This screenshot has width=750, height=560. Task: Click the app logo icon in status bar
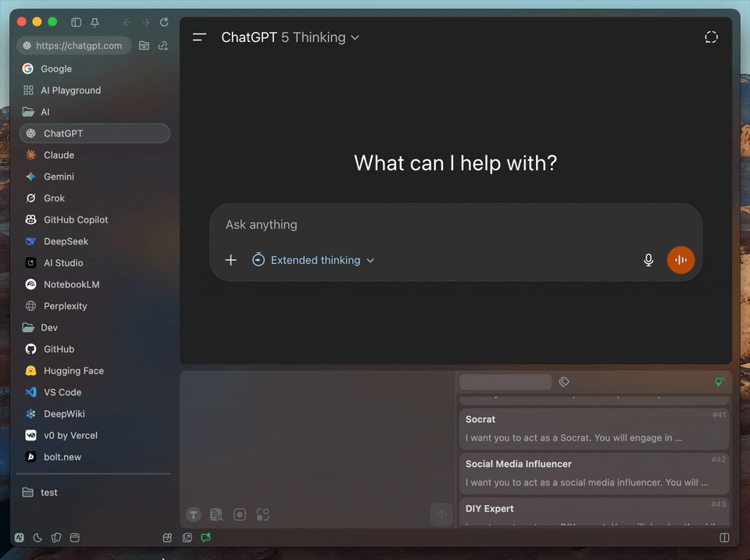click(20, 537)
